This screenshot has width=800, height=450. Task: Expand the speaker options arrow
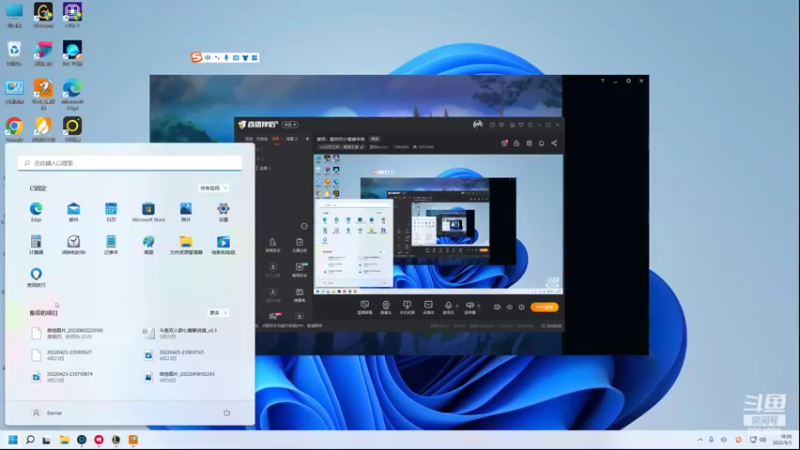coord(479,306)
